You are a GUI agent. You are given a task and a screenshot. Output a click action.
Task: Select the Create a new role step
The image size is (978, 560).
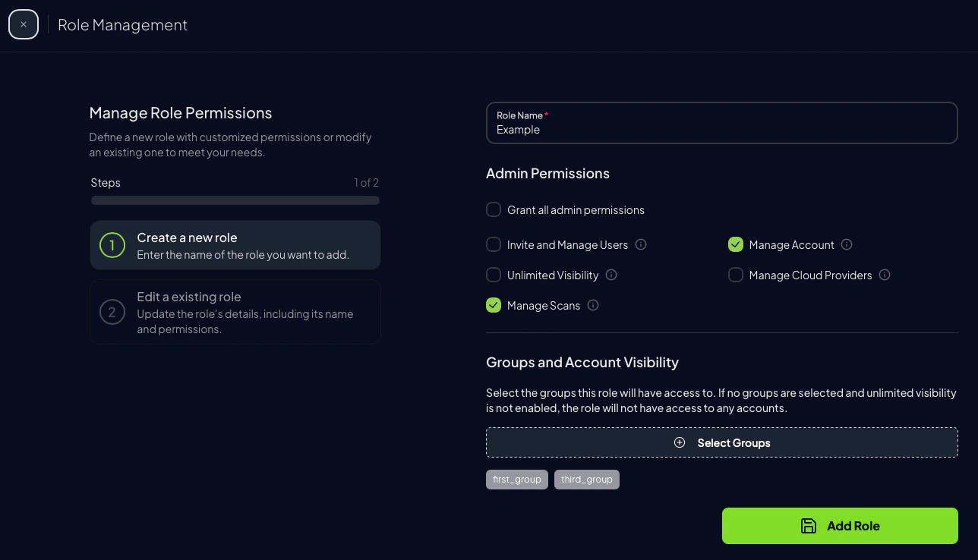pos(235,246)
